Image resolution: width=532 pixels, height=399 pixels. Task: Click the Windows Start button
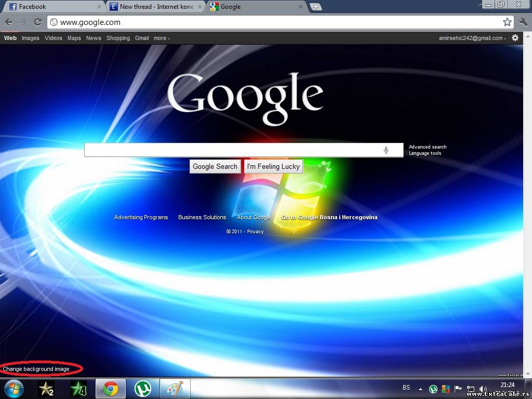pos(14,389)
